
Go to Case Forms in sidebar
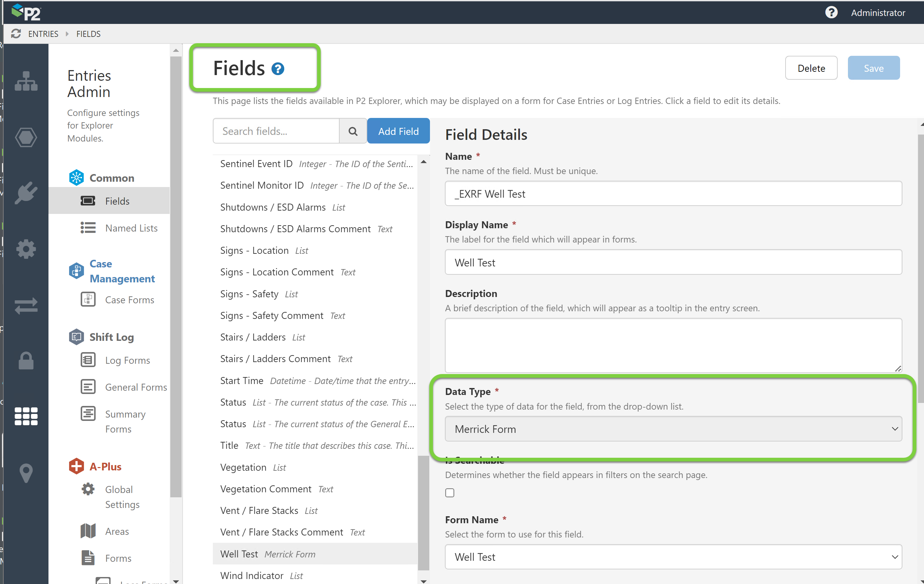(129, 300)
